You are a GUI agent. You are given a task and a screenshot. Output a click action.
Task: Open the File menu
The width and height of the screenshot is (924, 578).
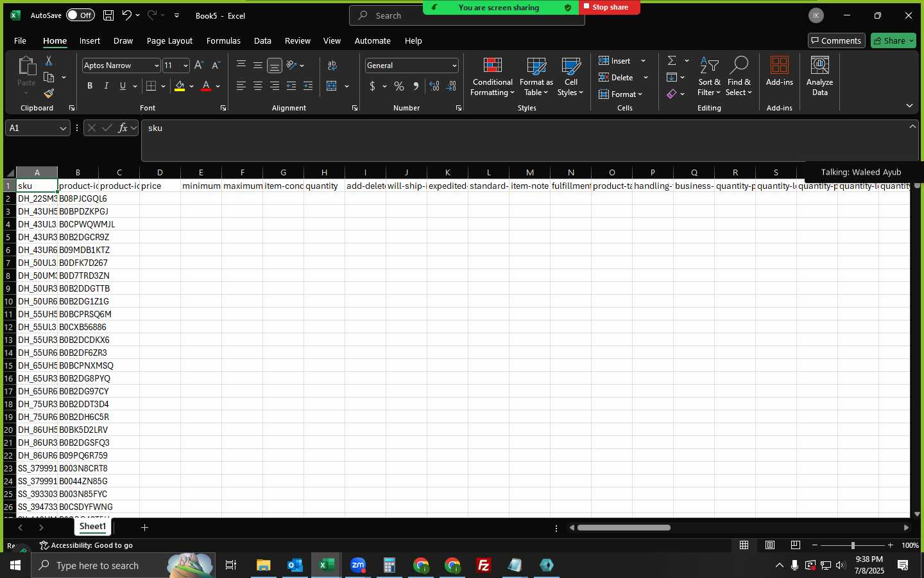click(x=21, y=40)
